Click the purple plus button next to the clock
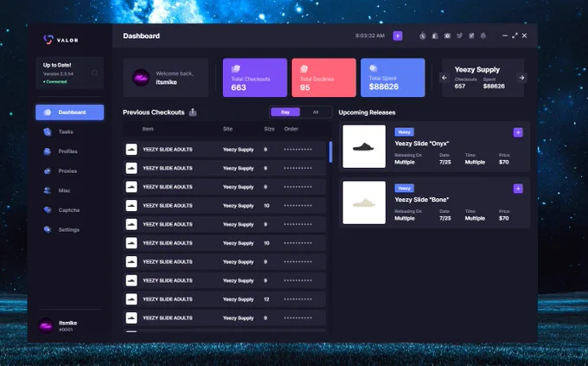Screen dimensions: 588x366 [398, 35]
